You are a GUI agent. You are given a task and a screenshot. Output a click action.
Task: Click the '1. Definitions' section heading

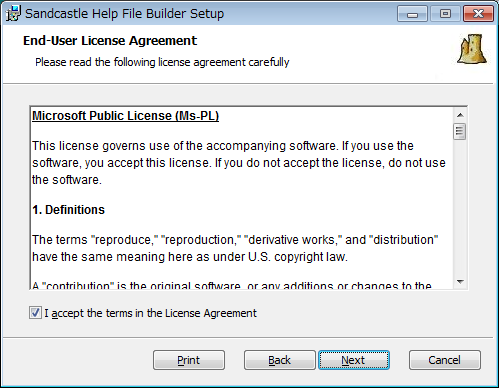tap(68, 210)
